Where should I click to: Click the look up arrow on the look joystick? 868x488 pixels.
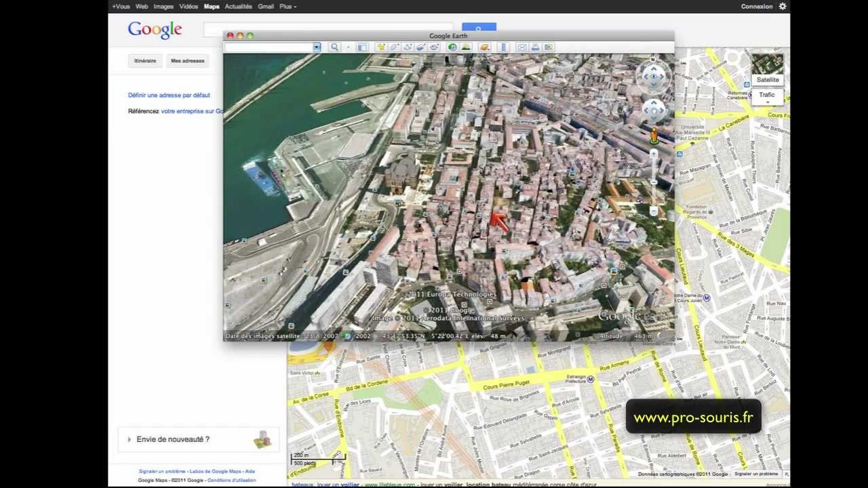point(654,68)
